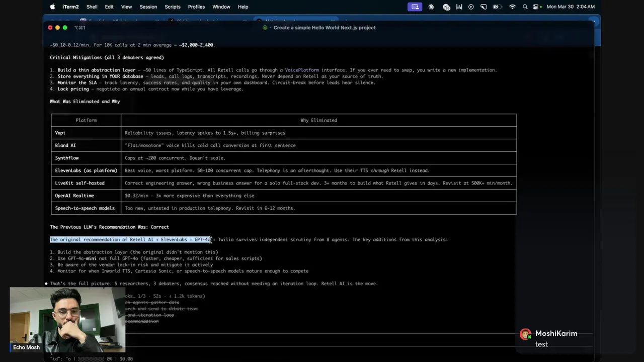Viewport: 644px width, 362px height.
Task: Click the starburst menu bar icon
Action: click(x=431, y=7)
